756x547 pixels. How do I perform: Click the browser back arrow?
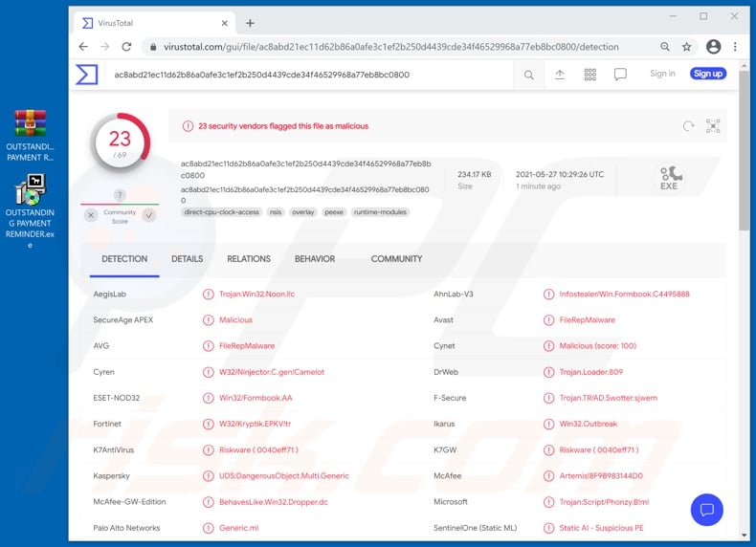pyautogui.click(x=83, y=47)
